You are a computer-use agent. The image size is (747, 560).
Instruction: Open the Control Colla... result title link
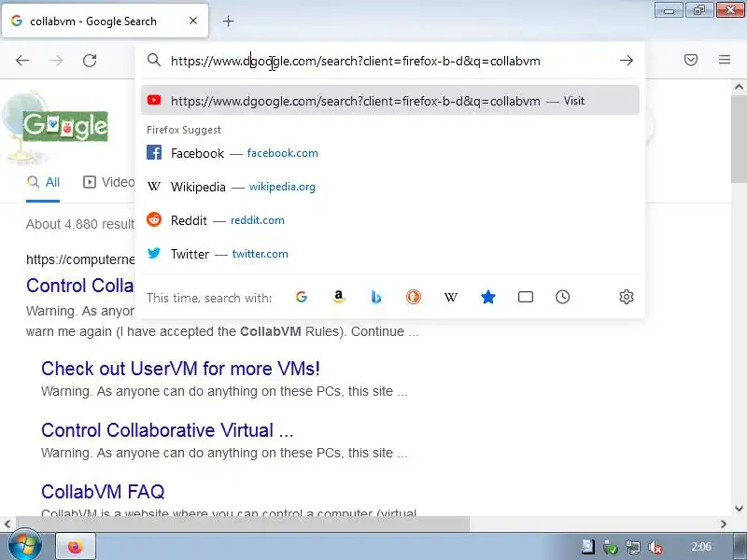click(x=80, y=286)
